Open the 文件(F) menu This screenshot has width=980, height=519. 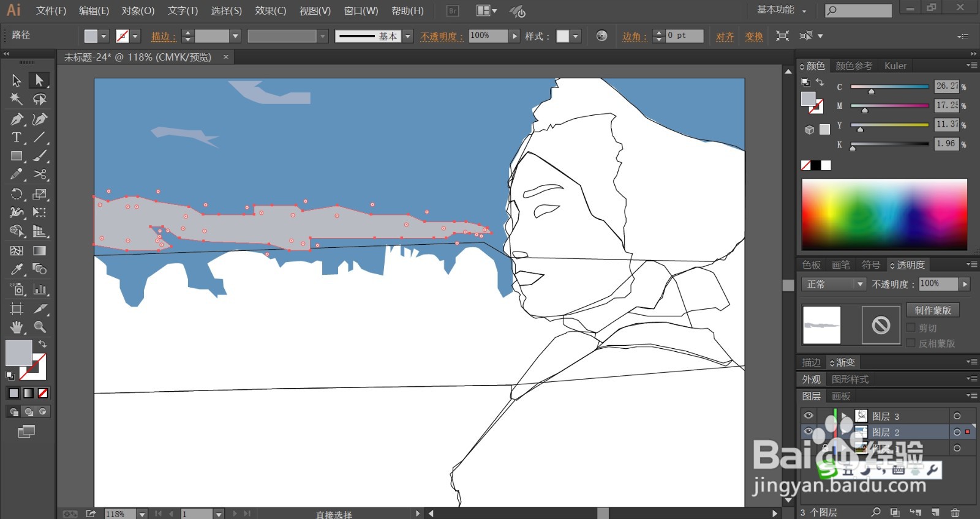tap(51, 10)
